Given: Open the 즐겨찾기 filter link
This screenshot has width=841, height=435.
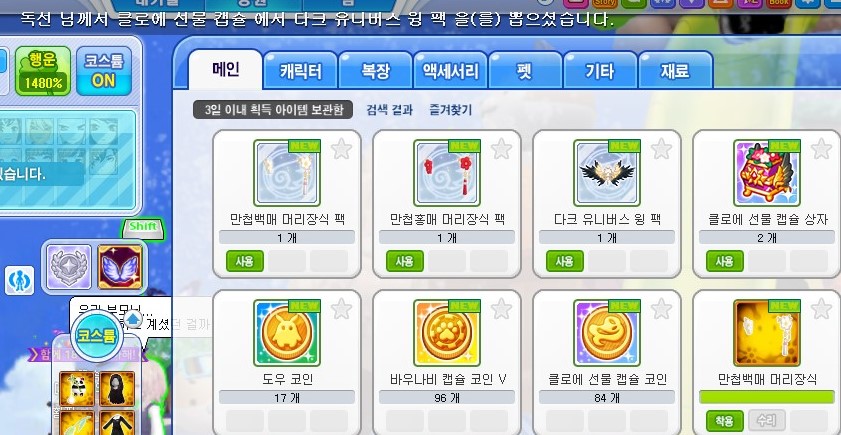Looking at the screenshot, I should point(451,109).
